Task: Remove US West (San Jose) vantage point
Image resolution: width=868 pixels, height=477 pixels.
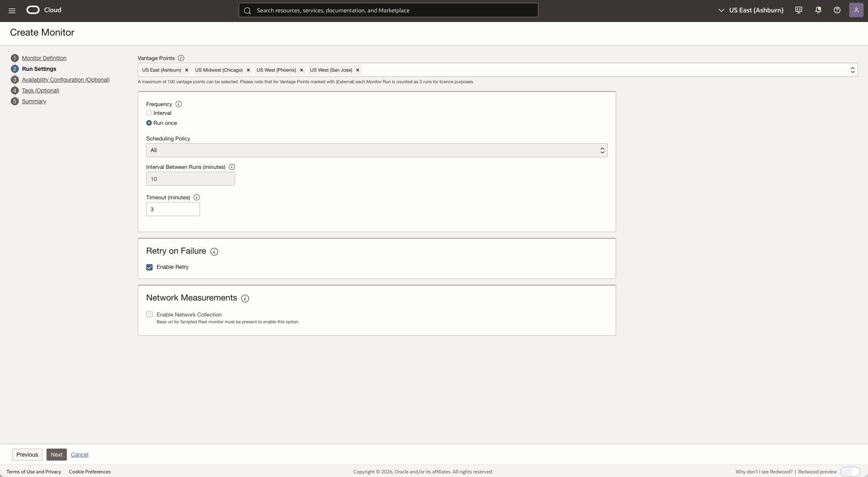Action: [358, 70]
